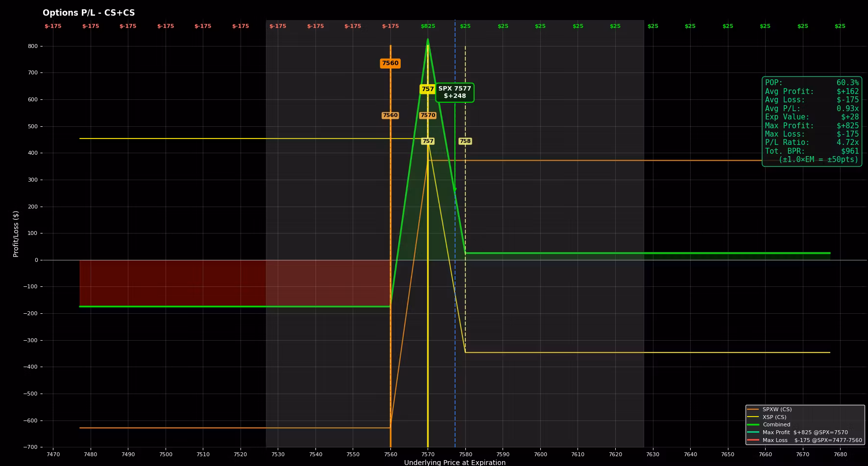Select the Avg P/L 0.93x row

(812, 109)
